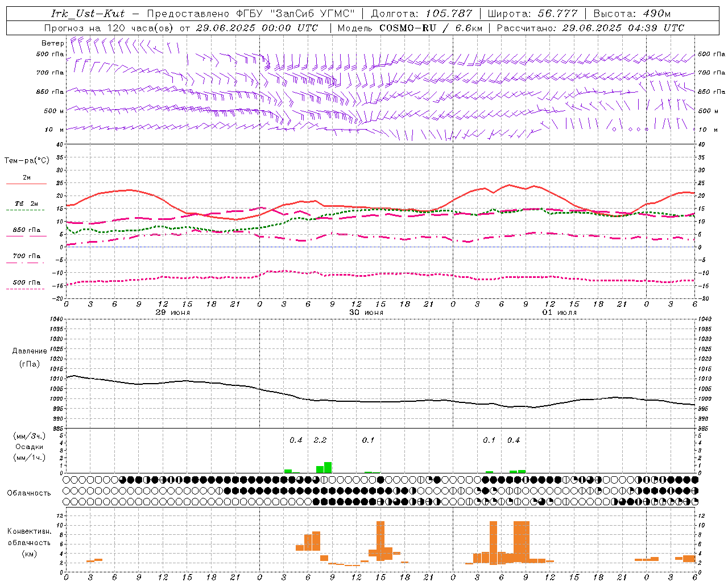
Task: Click the 700 гПа temperature legend entry
Action: (27, 256)
